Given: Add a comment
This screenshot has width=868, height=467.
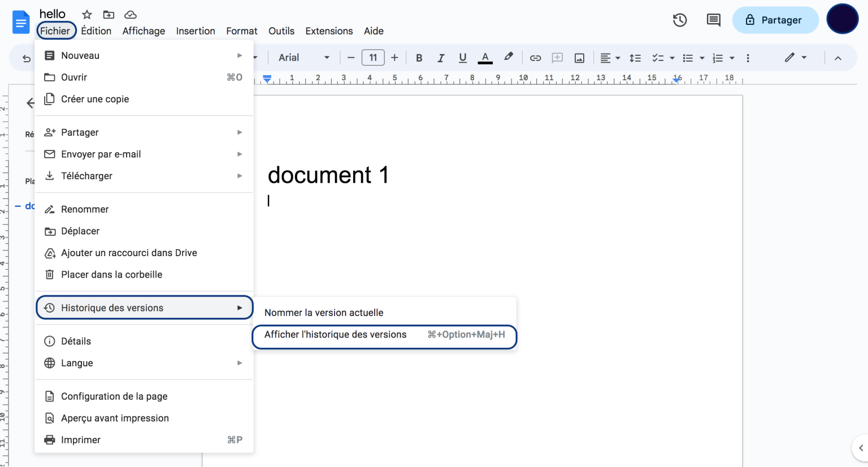Looking at the screenshot, I should click(557, 57).
